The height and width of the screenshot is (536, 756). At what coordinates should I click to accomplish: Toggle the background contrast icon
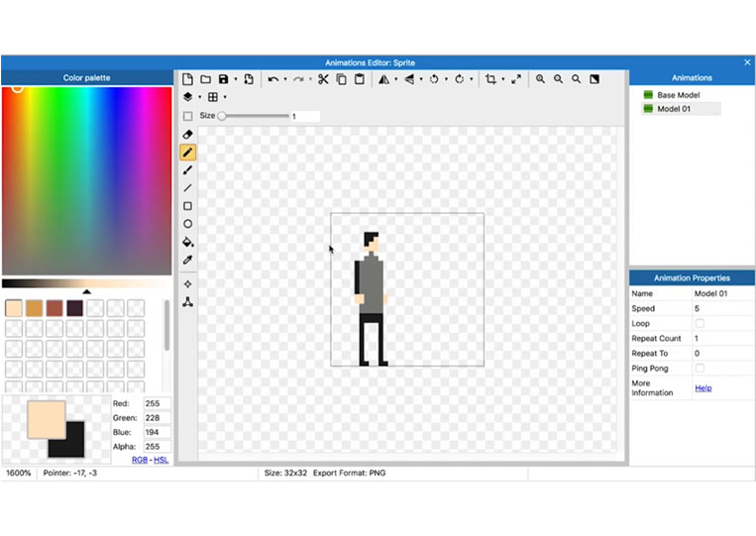coord(594,79)
